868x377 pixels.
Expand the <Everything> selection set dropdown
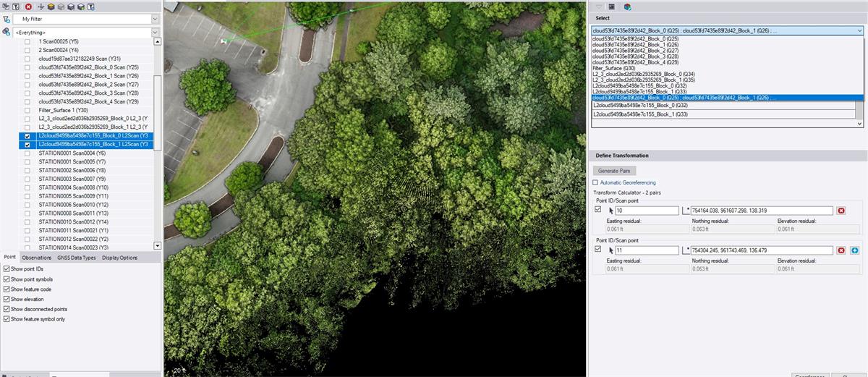pos(155,33)
